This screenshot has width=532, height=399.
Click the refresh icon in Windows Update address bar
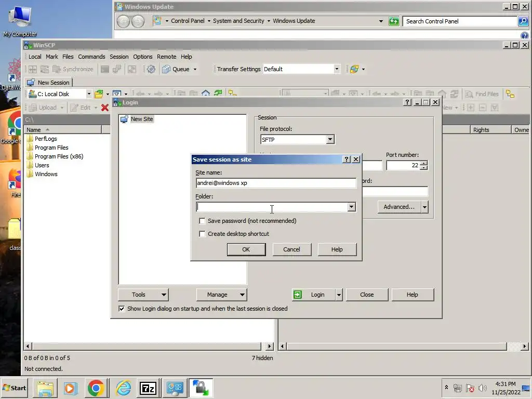pos(394,21)
